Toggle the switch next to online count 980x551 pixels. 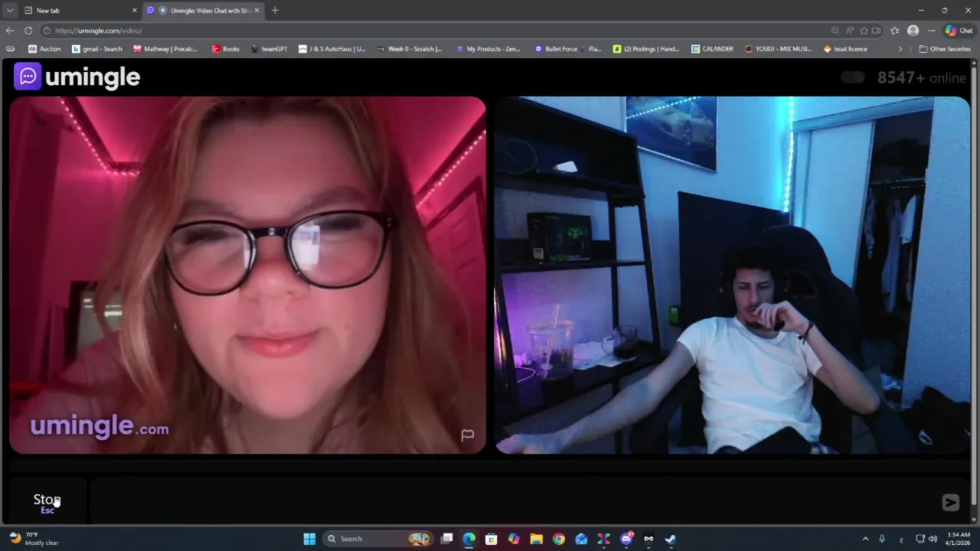click(853, 77)
